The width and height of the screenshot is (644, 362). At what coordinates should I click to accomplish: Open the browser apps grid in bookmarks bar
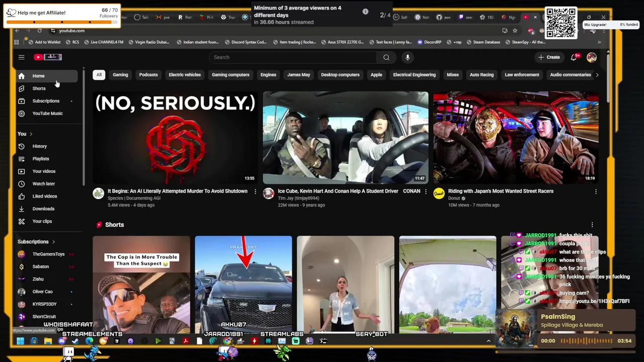17,42
